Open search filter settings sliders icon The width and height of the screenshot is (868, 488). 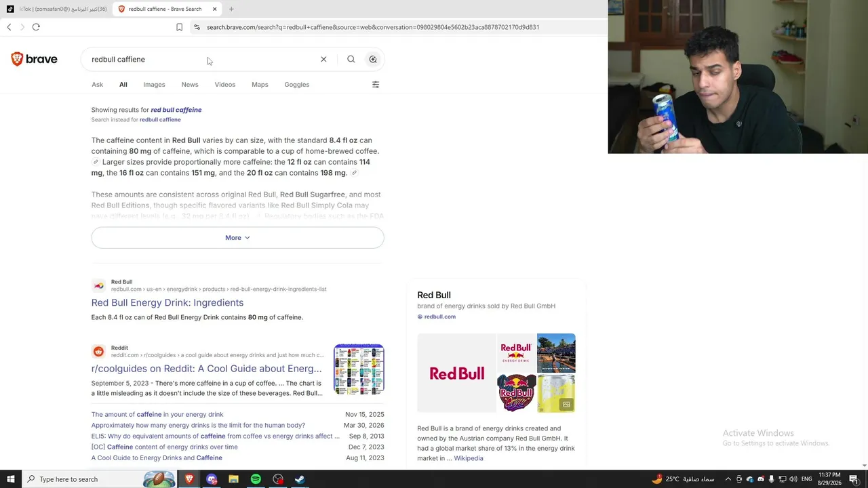point(376,85)
